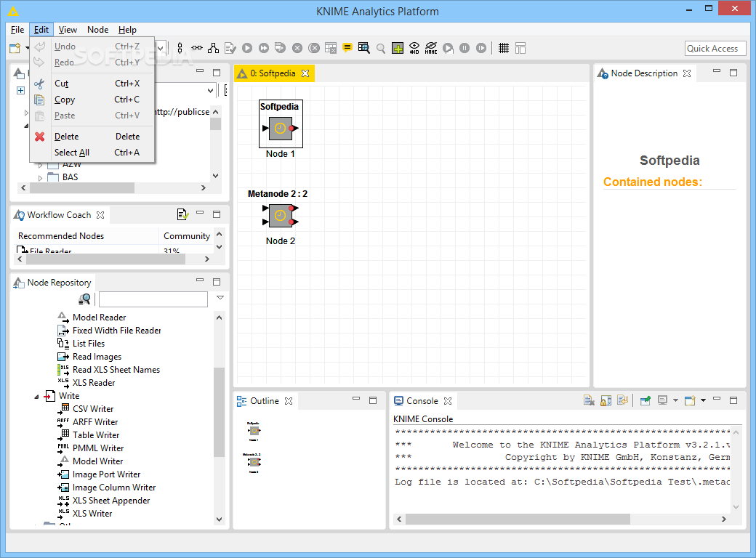The height and width of the screenshot is (558, 756).
Task: Toggle the Console word wrap icon
Action: [622, 400]
